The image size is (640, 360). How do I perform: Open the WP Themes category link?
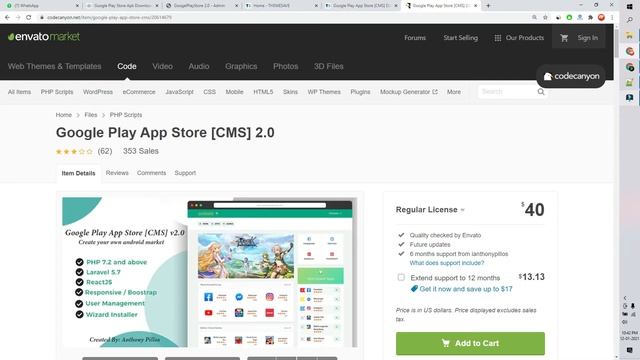pos(324,92)
